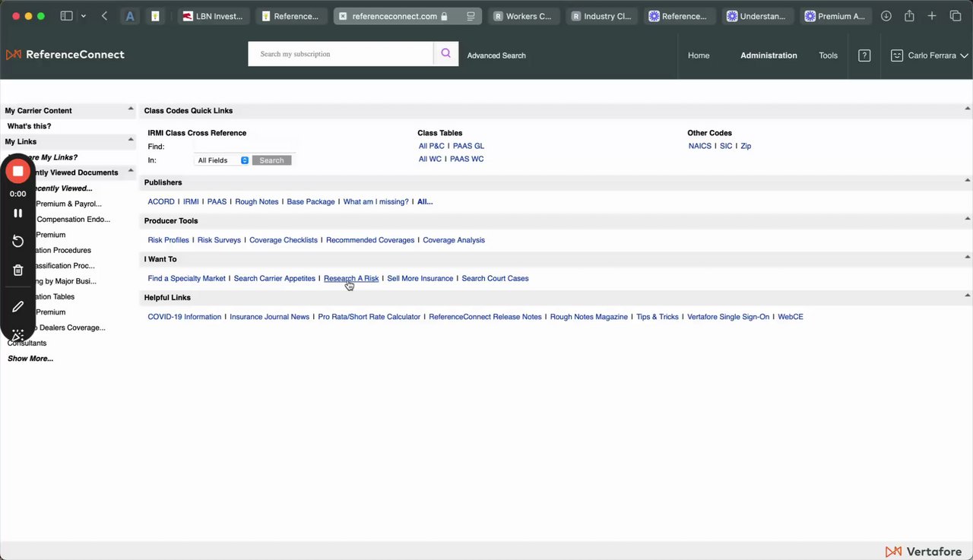The height and width of the screenshot is (560, 973).
Task: Open the sidebar options dropdown arrow
Action: [83, 16]
